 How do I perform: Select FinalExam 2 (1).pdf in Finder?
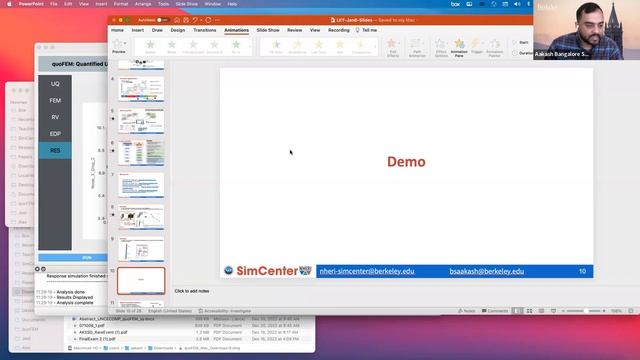tap(97, 339)
